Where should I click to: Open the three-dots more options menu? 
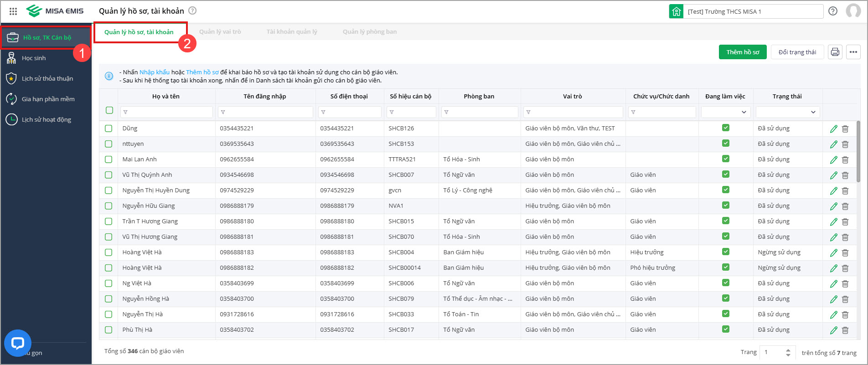click(x=853, y=52)
